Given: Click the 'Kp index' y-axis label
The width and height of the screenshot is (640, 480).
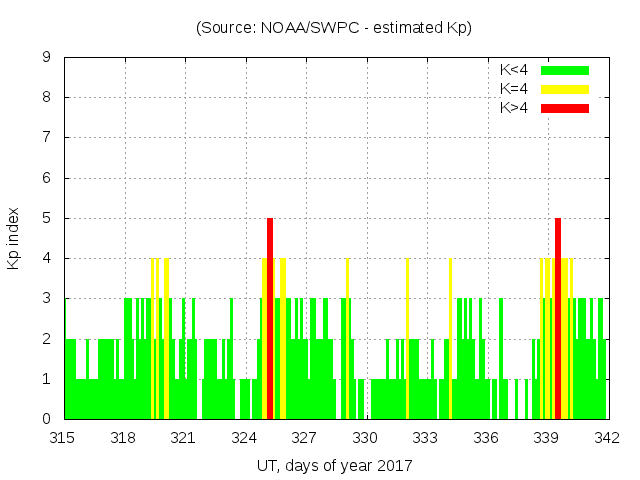Looking at the screenshot, I should [x=14, y=238].
